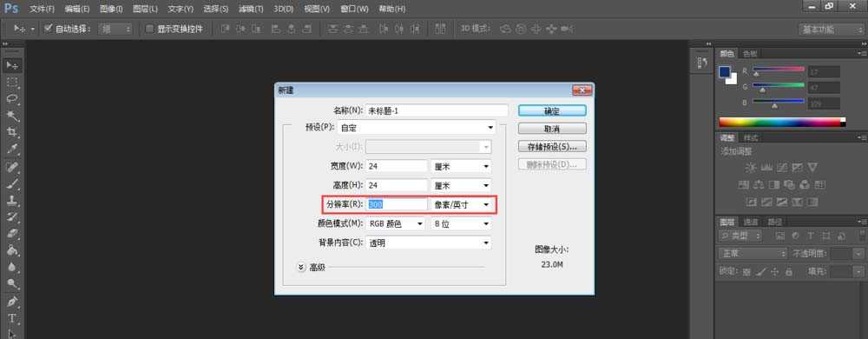Select the Eraser tool
Viewport: 868px width, 339px height.
tap(12, 233)
